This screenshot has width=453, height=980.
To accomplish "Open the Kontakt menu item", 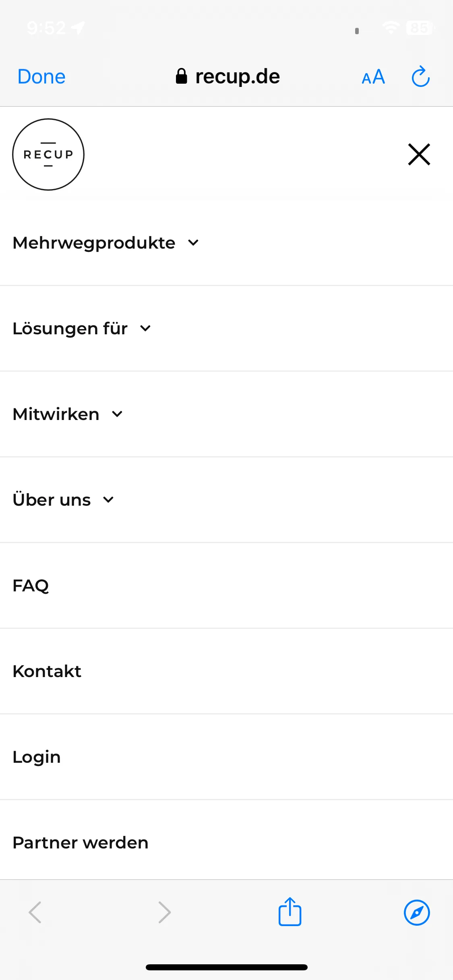I will (226, 671).
